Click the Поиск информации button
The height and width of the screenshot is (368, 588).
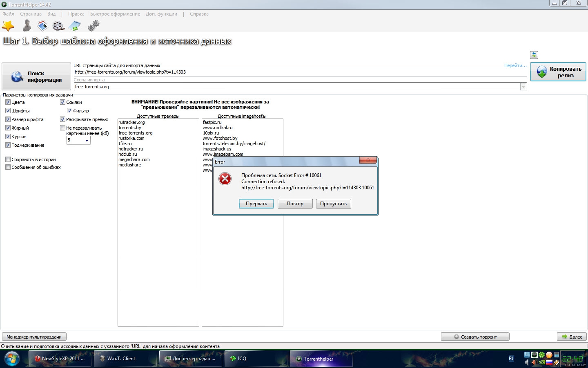pos(36,76)
